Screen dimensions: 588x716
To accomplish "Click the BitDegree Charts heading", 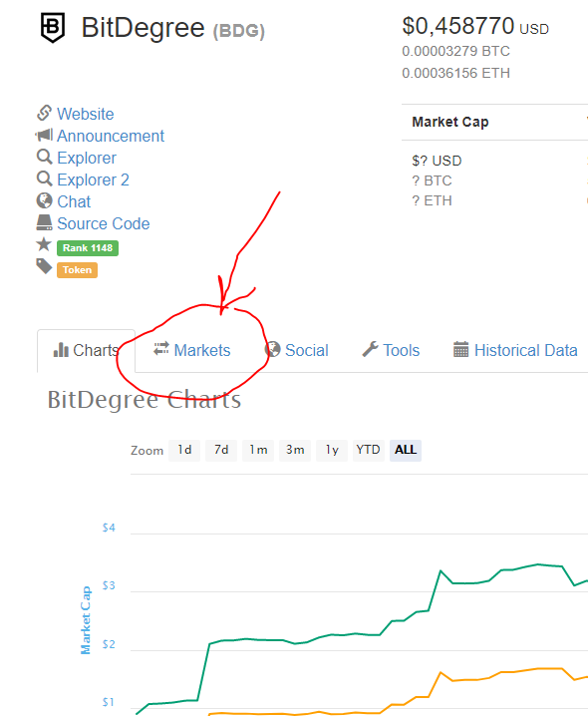I will (145, 400).
